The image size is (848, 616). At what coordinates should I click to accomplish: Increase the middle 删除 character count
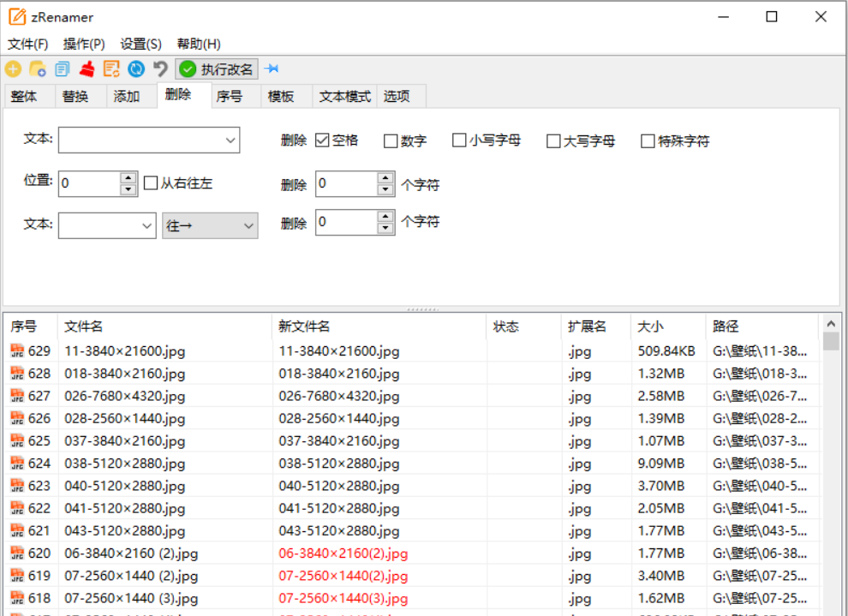point(385,178)
